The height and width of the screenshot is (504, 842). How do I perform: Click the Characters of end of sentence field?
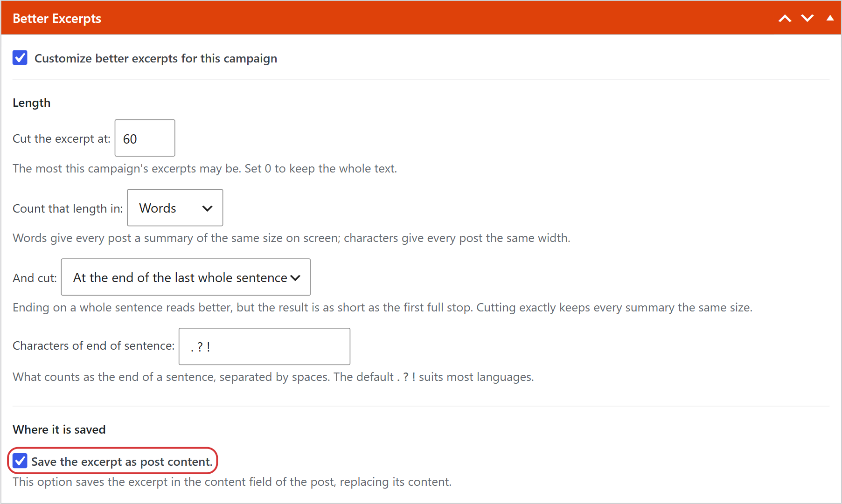click(264, 346)
